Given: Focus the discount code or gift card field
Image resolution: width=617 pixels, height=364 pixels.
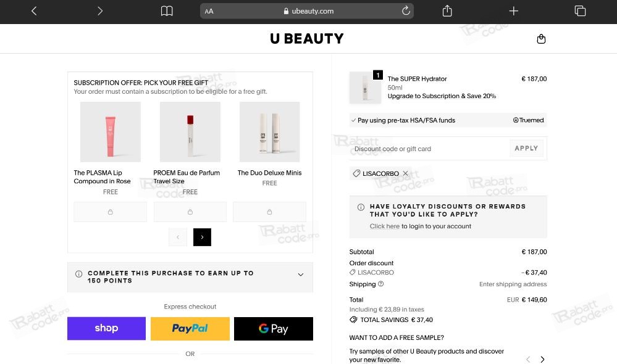Looking at the screenshot, I should [430, 149].
